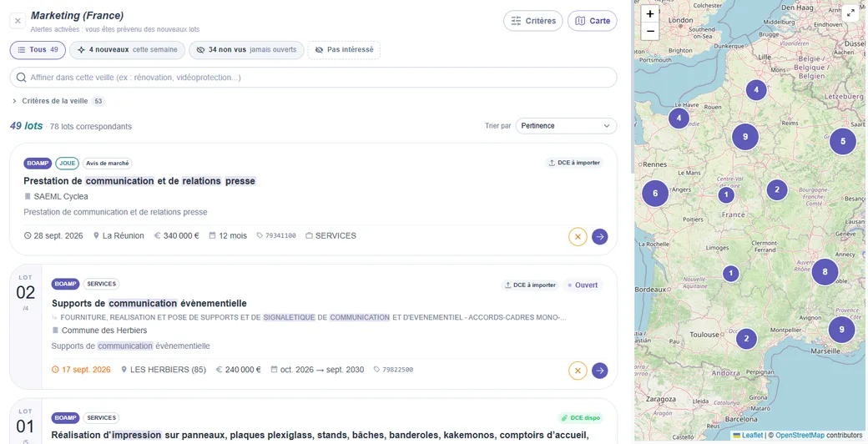
Task: Click the map cluster 4 north of Reims
Action: pyautogui.click(x=756, y=89)
